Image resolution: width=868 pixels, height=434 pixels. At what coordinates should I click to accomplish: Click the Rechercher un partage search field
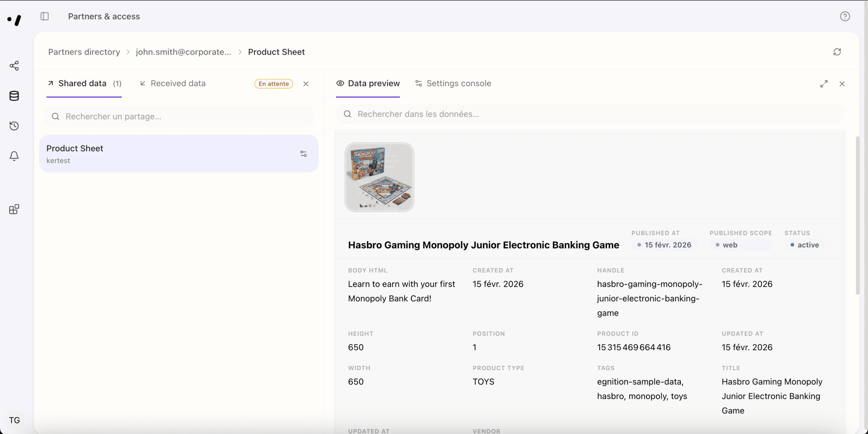point(179,117)
